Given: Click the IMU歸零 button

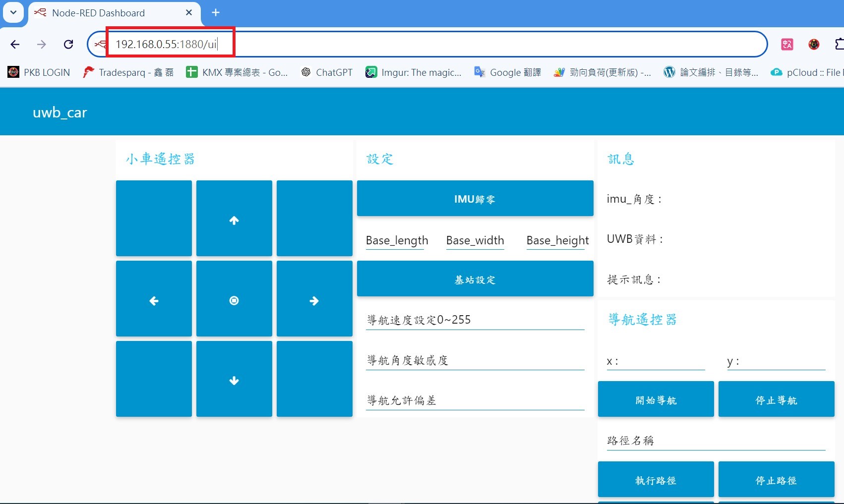Looking at the screenshot, I should click(475, 199).
